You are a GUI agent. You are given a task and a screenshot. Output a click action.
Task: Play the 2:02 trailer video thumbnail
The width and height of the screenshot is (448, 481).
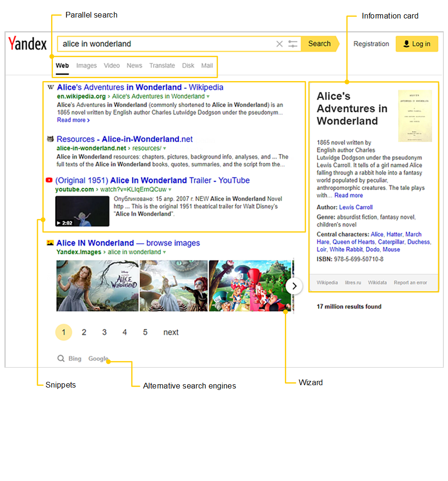click(x=82, y=212)
